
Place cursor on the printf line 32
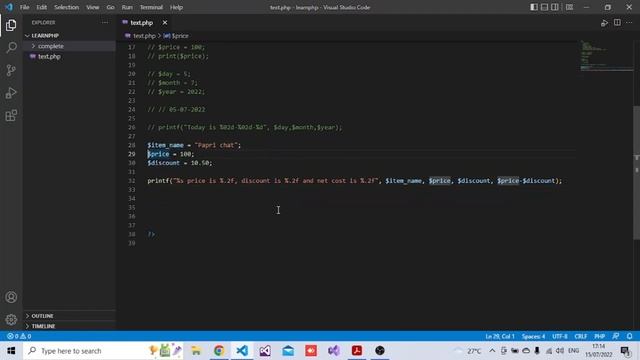(354, 181)
